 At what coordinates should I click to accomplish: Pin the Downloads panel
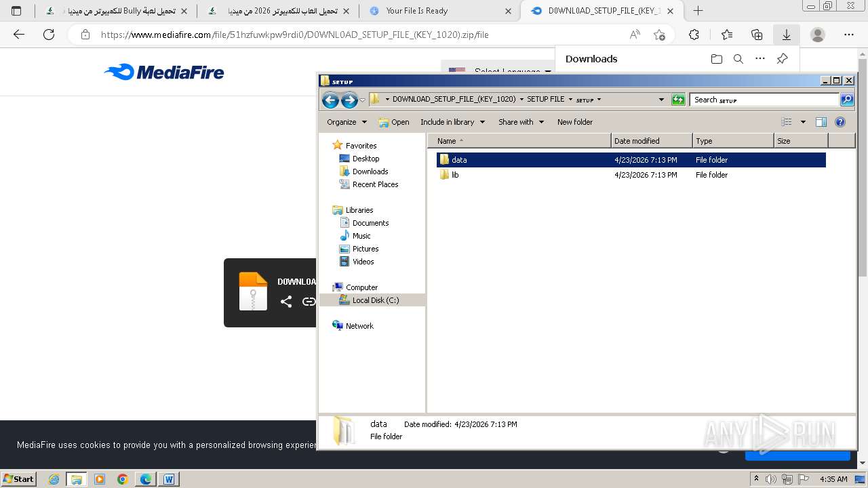782,59
